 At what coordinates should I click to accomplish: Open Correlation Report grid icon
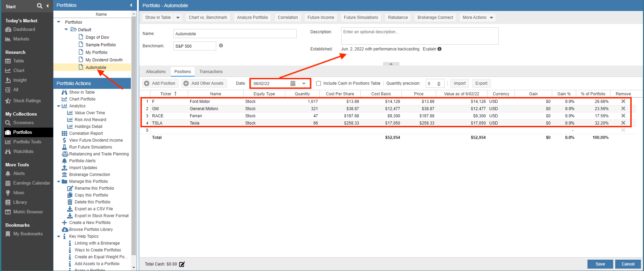(x=64, y=133)
